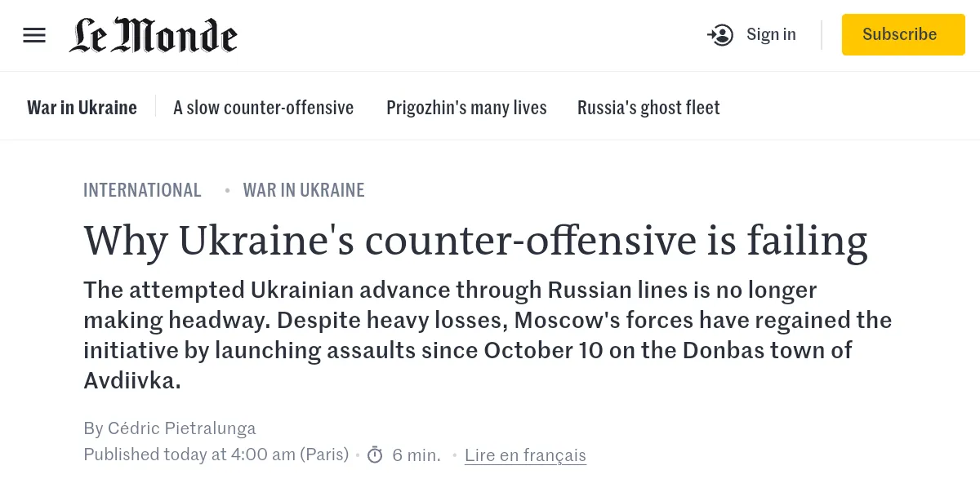The image size is (980, 479).
Task: Click the Published today at 4:00 am text
Action: pos(216,455)
